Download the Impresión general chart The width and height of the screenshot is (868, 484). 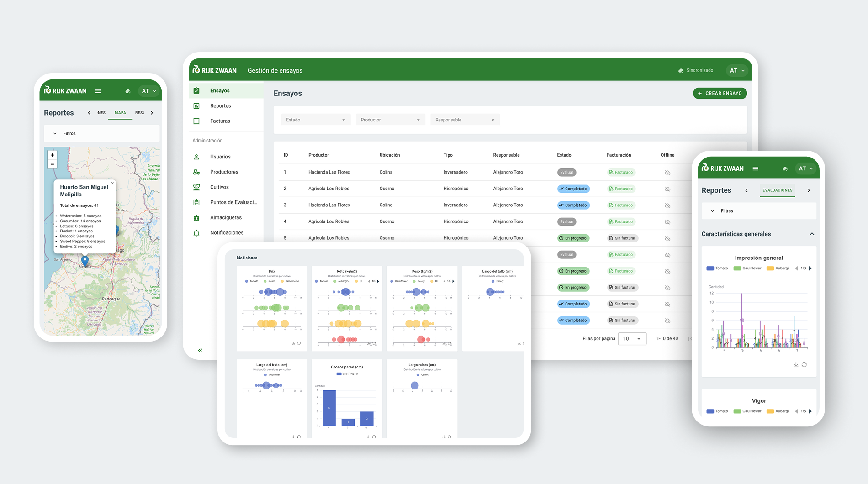(x=796, y=364)
